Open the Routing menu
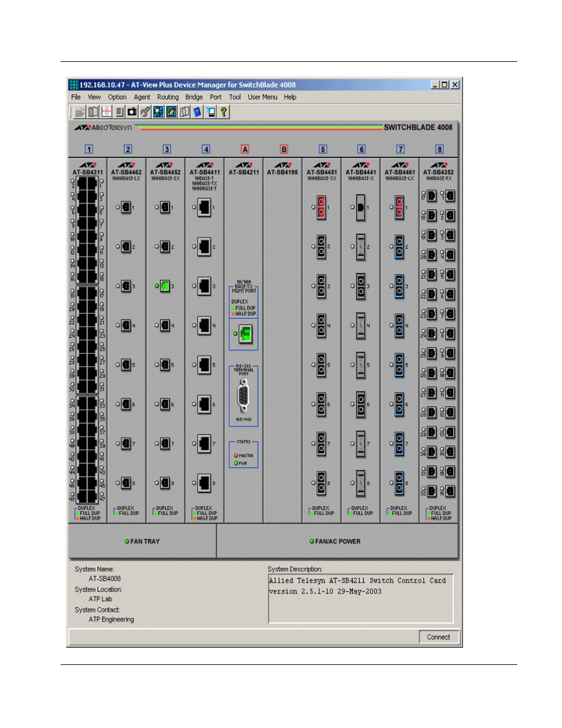Screen dimensions: 562x728 [x=168, y=97]
